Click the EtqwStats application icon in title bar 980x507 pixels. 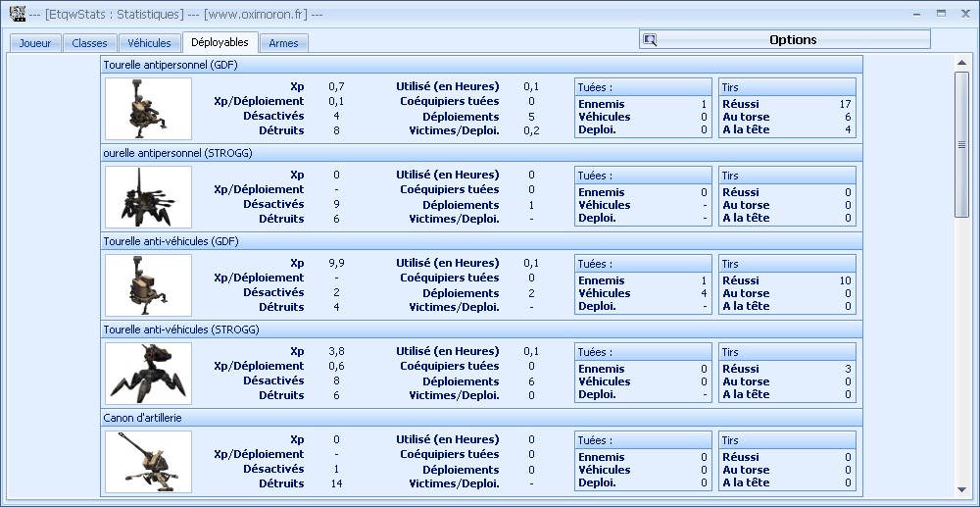click(x=18, y=13)
